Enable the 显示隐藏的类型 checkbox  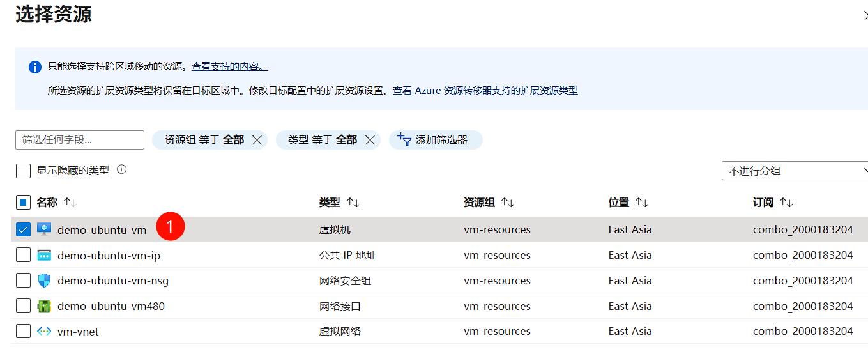pyautogui.click(x=23, y=171)
